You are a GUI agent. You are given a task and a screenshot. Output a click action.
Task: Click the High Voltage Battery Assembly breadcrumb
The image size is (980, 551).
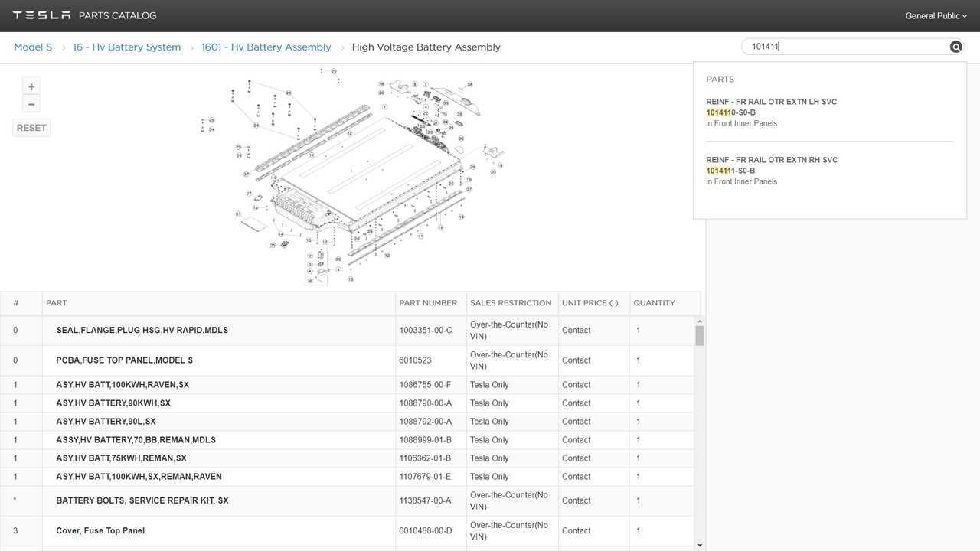[x=426, y=47]
